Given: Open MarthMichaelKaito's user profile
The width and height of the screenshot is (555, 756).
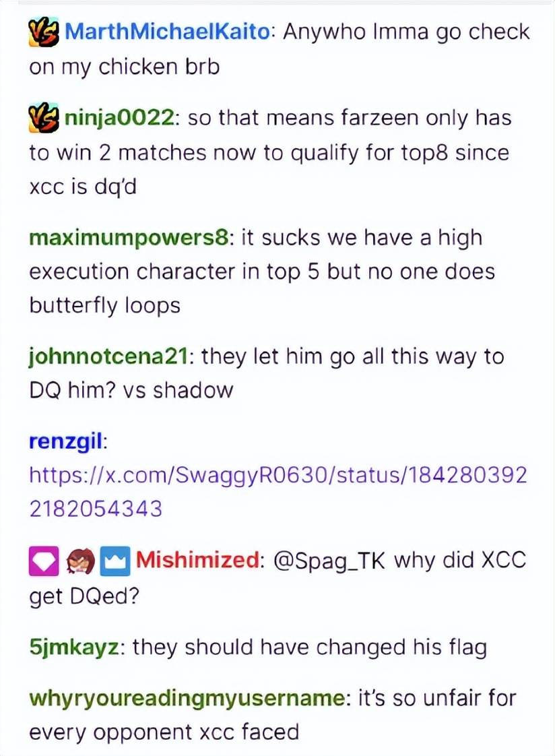Looking at the screenshot, I should 168,32.
